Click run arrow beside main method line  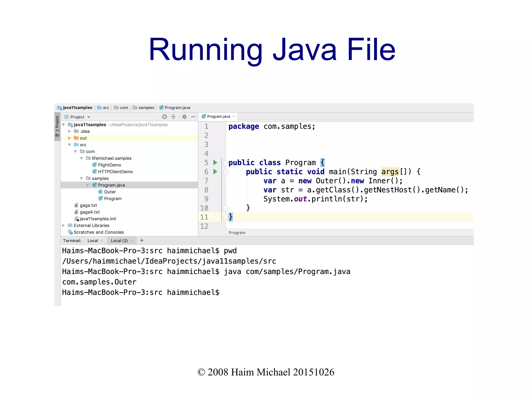coord(215,172)
